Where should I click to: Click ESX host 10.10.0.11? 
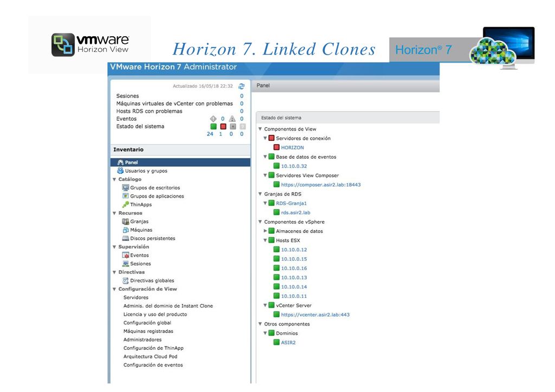point(294,296)
